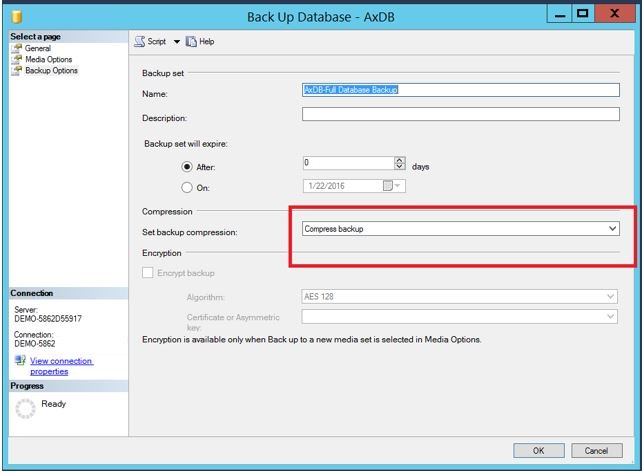
Task: Select the After expiration radio button
Action: point(187,167)
